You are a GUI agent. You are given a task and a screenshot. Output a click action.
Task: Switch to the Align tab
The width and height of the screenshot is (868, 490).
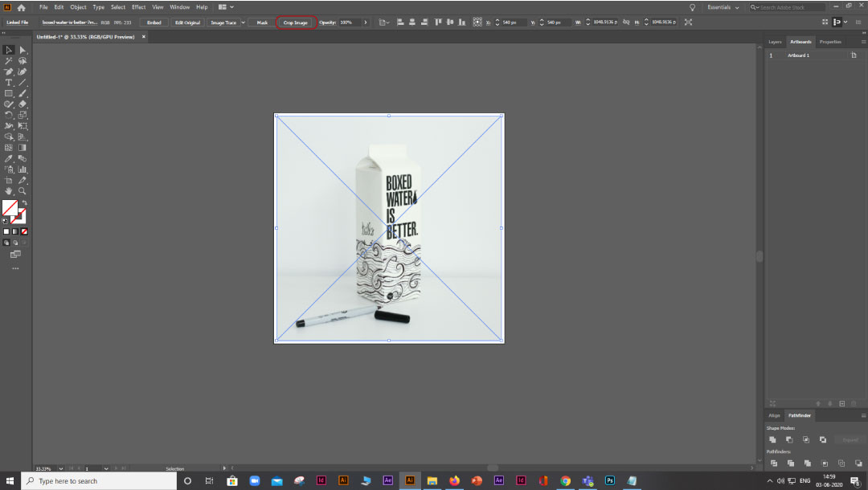click(x=774, y=415)
